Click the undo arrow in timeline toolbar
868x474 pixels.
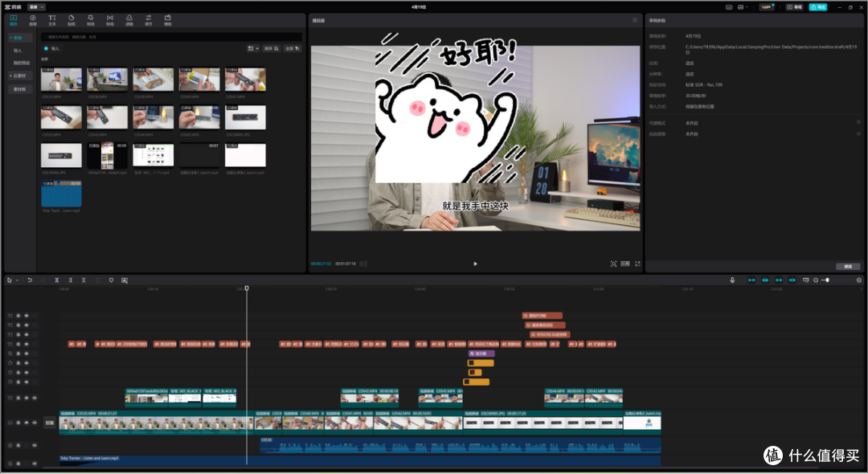[x=30, y=280]
